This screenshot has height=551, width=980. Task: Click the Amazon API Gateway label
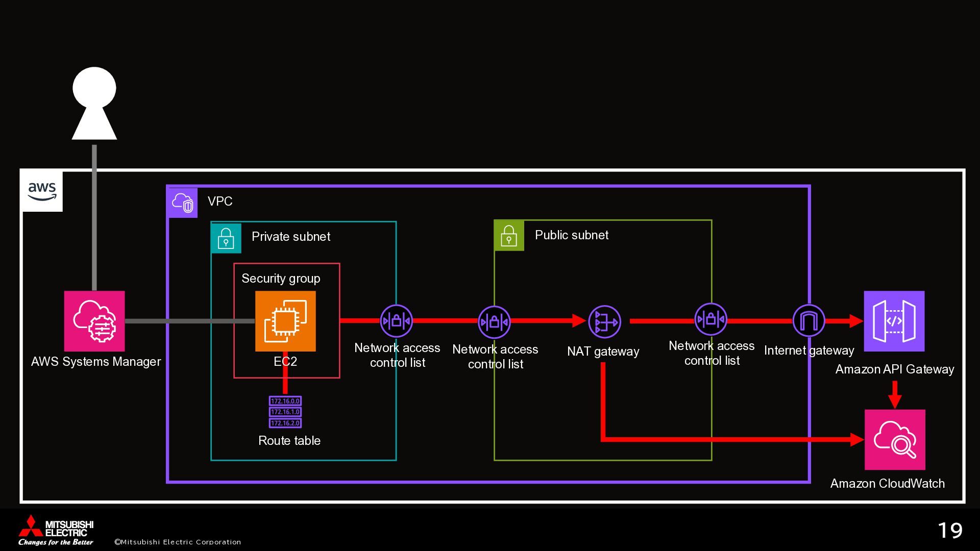(895, 369)
